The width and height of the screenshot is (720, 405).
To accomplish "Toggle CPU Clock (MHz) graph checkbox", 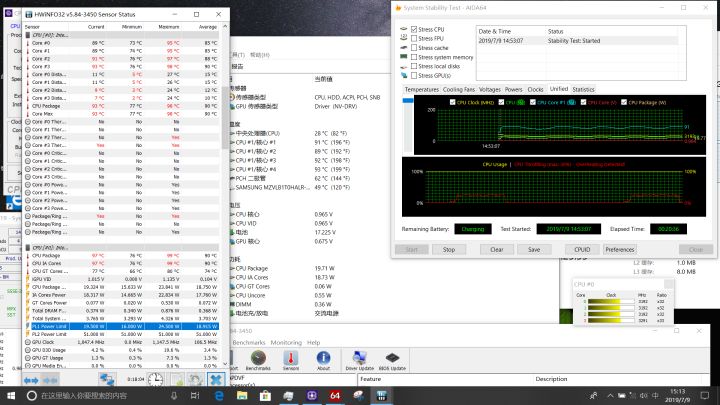I will 453,102.
